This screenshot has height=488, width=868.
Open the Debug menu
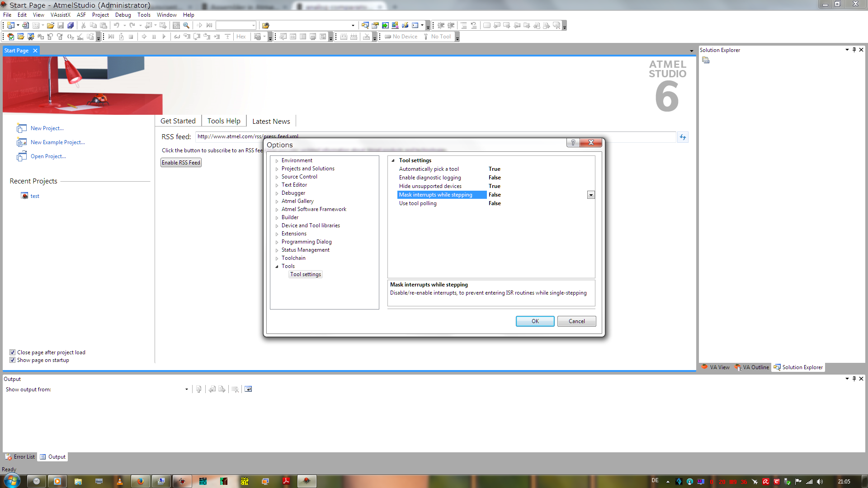pos(123,15)
